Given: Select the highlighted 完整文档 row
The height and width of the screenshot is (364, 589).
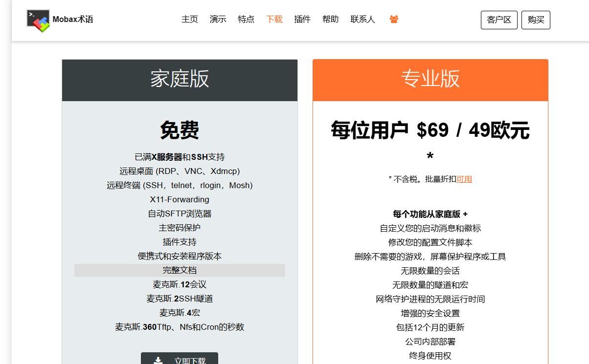Looking at the screenshot, I should (180, 270).
